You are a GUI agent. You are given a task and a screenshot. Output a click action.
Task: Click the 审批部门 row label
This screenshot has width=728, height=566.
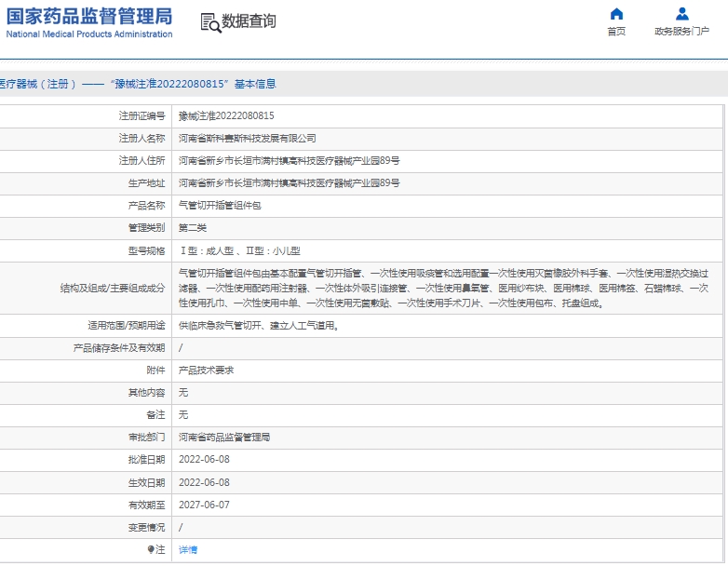tap(146, 437)
